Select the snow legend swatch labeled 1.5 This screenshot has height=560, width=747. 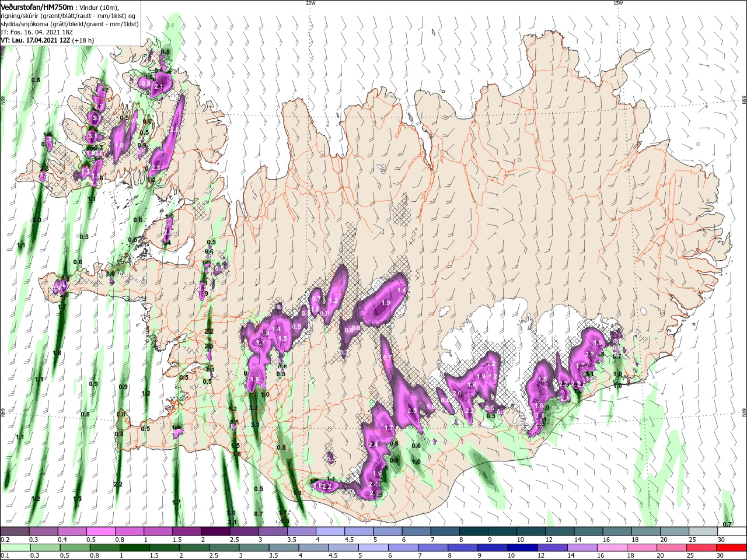click(x=187, y=531)
